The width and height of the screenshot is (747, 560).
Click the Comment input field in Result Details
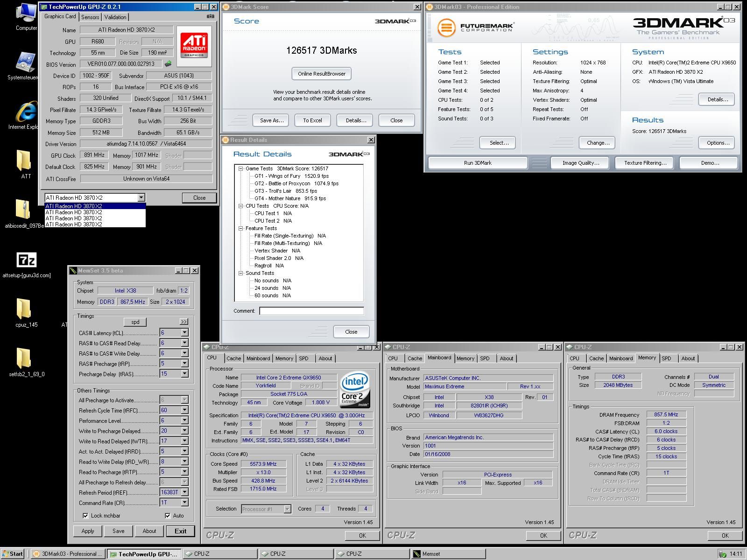[311, 311]
